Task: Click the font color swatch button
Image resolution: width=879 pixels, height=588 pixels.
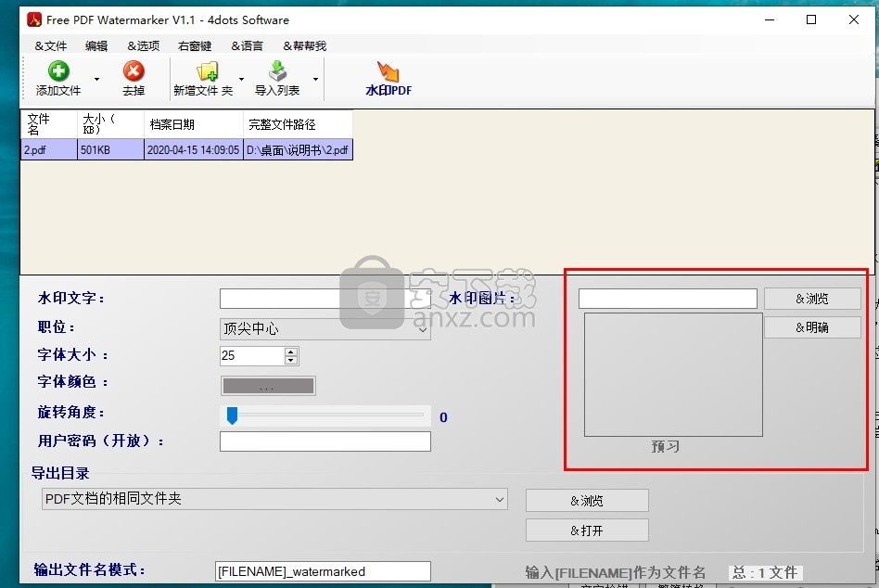Action: (268, 386)
